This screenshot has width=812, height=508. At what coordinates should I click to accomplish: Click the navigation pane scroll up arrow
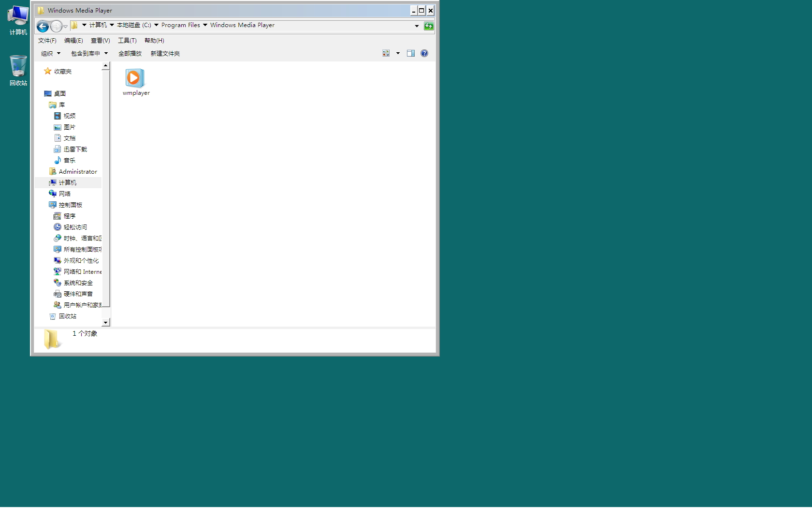coord(106,65)
